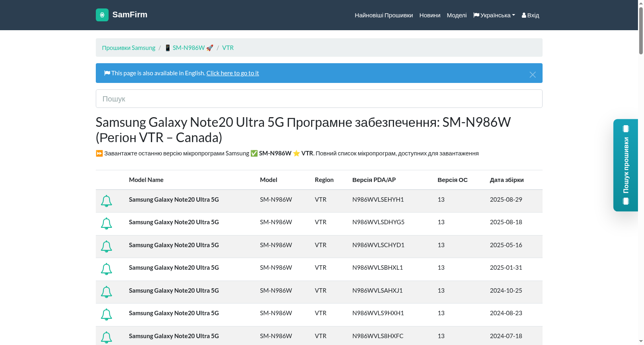Click bell icon for N986WVLSBHXL1 row
The width and height of the screenshot is (644, 345).
[x=106, y=269]
